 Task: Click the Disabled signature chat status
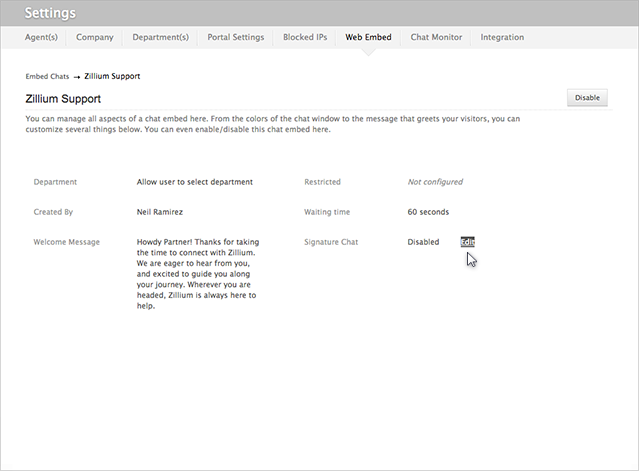tap(423, 242)
